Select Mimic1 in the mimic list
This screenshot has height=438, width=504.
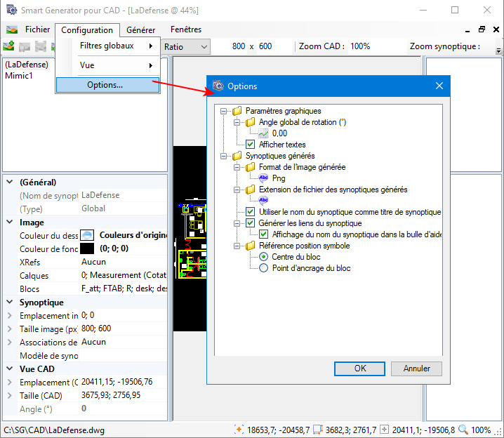coord(19,76)
